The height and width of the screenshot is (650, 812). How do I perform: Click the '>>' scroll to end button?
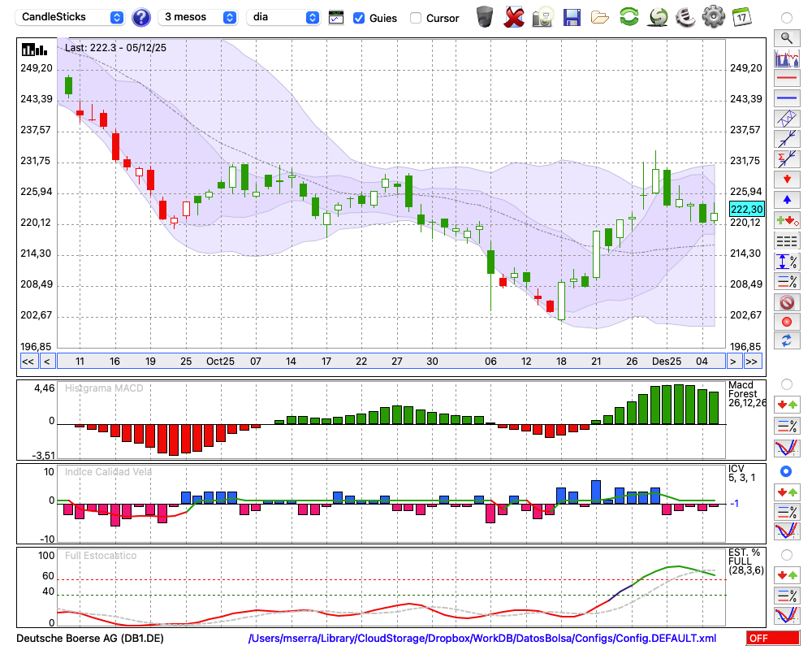click(x=752, y=362)
